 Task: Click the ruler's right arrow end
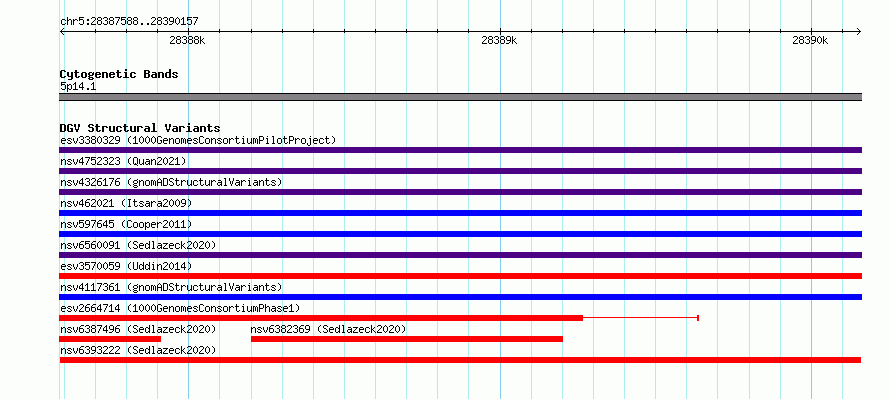pos(859,31)
